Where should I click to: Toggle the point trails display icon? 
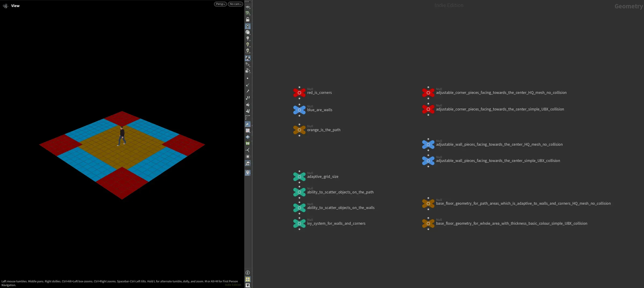coord(248,91)
